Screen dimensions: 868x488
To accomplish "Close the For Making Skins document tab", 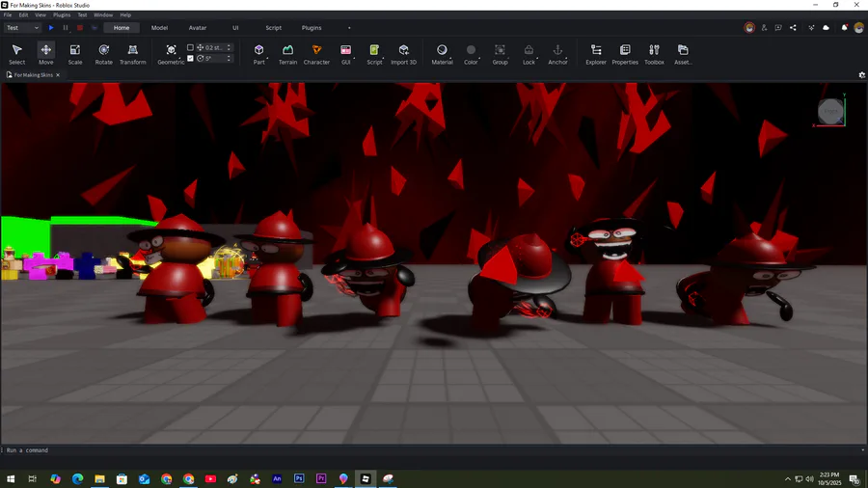I will pos(58,74).
